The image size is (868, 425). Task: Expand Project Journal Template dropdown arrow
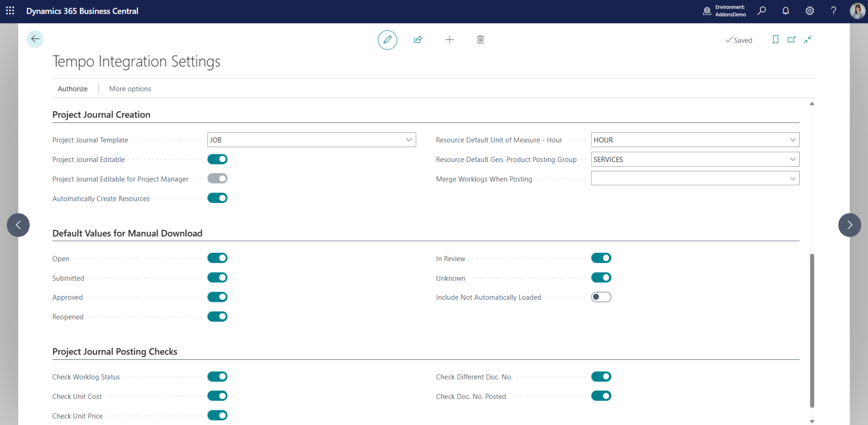pos(409,140)
